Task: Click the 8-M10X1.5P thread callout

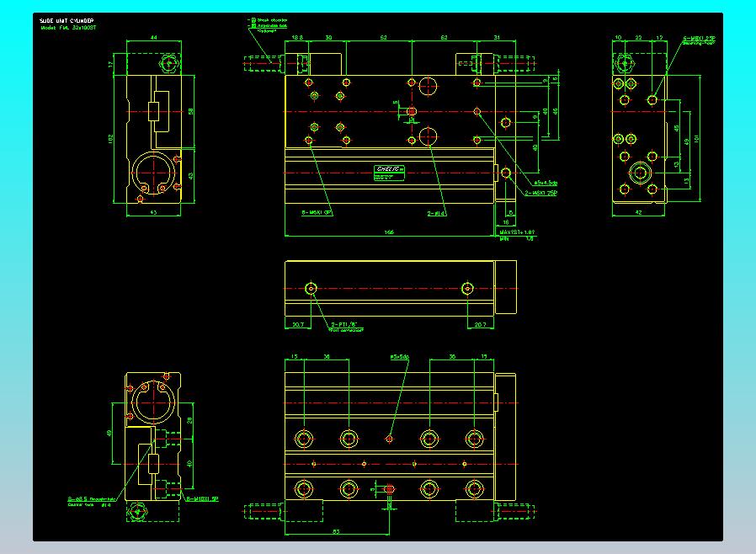Action: click(203, 498)
